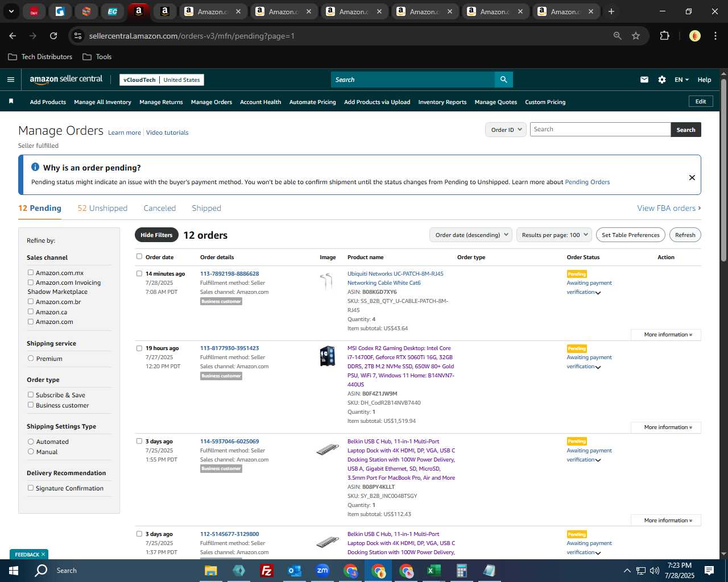Click the order search input field
Image resolution: width=728 pixels, height=582 pixels.
pyautogui.click(x=601, y=130)
